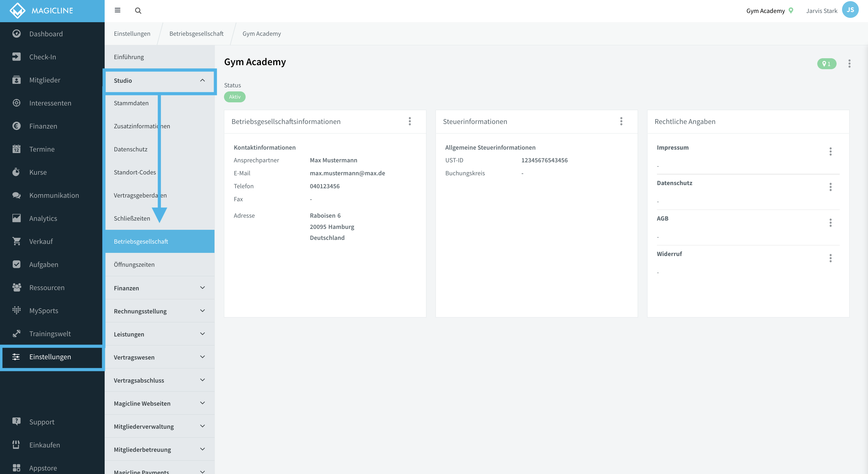Click the green location count badge
The image size is (868, 474).
pyautogui.click(x=826, y=64)
